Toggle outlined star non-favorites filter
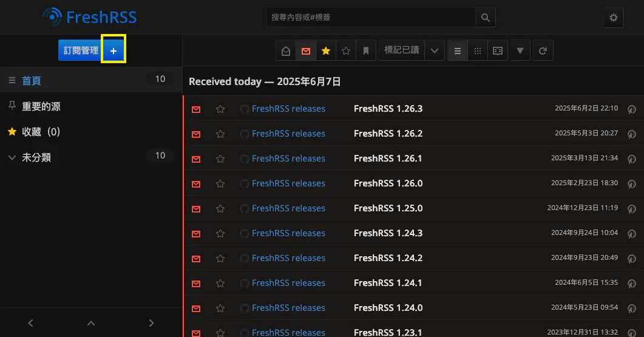 [346, 50]
